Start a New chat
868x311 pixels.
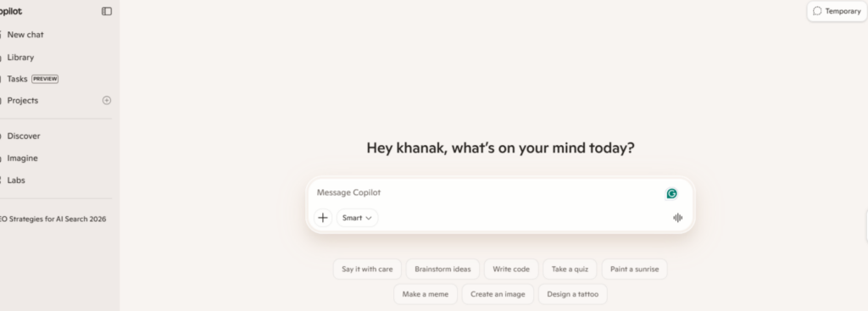pos(25,34)
